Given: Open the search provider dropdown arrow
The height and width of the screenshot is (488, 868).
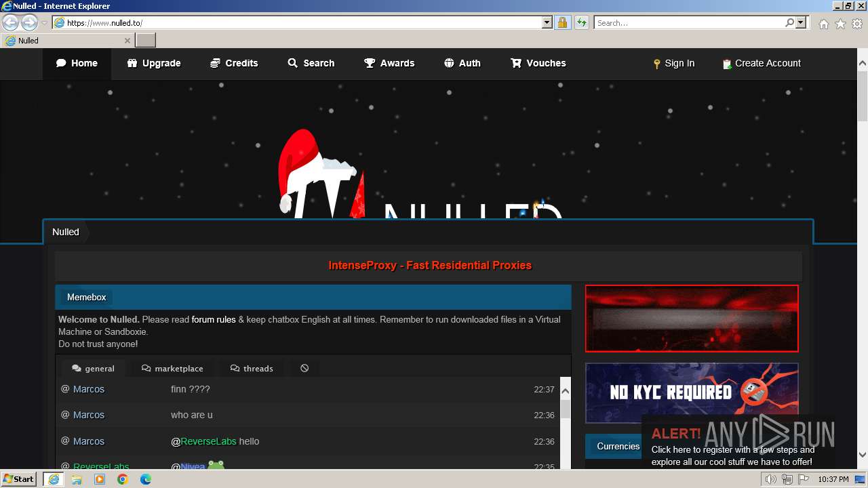Looking at the screenshot, I should 801,22.
